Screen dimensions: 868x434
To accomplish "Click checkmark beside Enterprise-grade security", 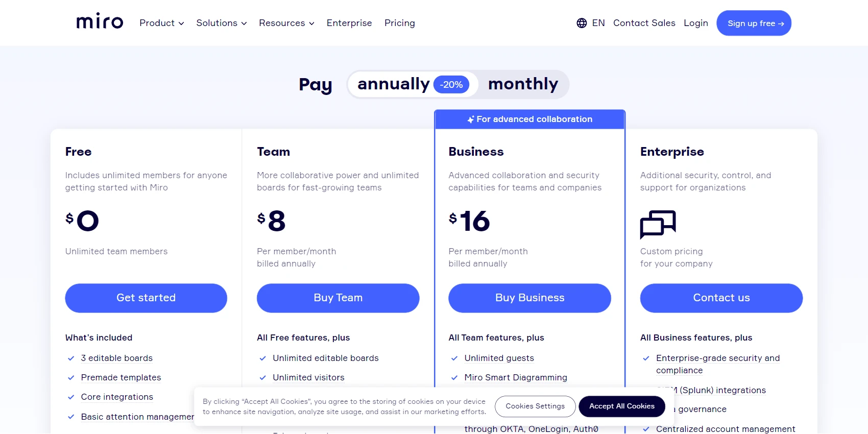I will (x=646, y=358).
